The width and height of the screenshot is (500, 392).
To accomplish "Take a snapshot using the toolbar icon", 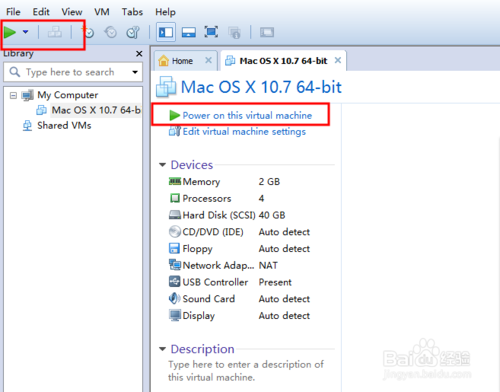I will (x=88, y=32).
